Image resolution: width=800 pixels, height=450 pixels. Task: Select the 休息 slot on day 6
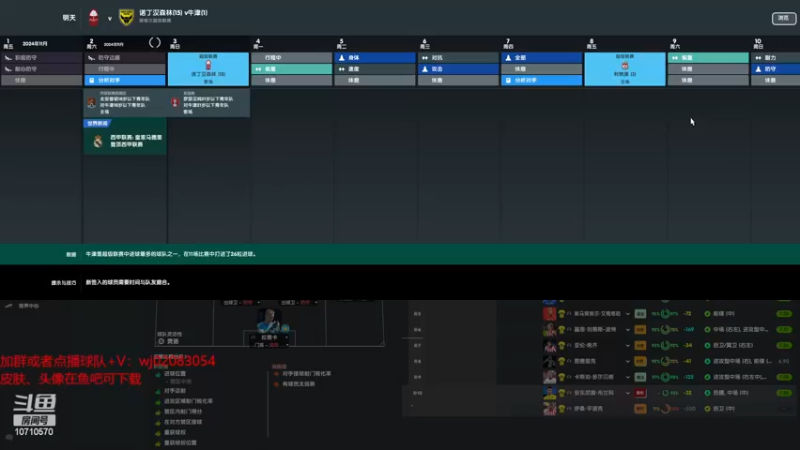coord(458,80)
